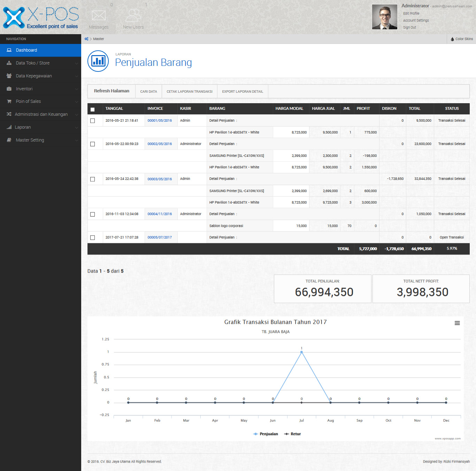Click the chart hamburger menu icon
Screen dimensions: 476x471
tap(457, 323)
